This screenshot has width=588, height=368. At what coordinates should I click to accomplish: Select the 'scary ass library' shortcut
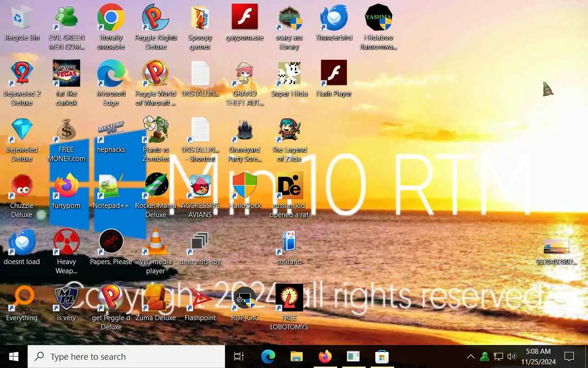(289, 17)
